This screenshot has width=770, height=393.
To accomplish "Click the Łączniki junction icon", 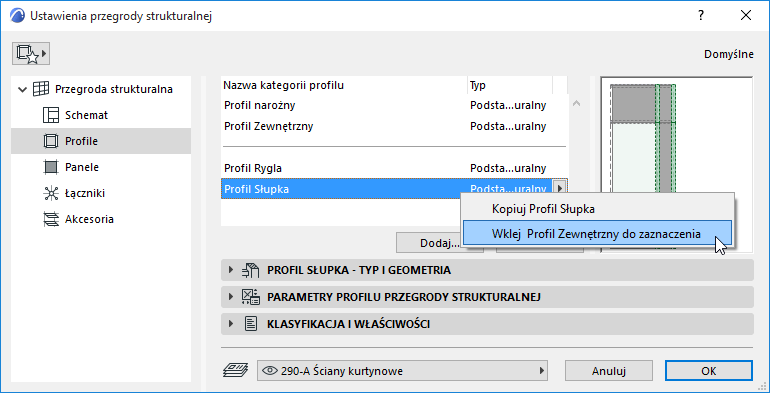I will pyautogui.click(x=51, y=194).
